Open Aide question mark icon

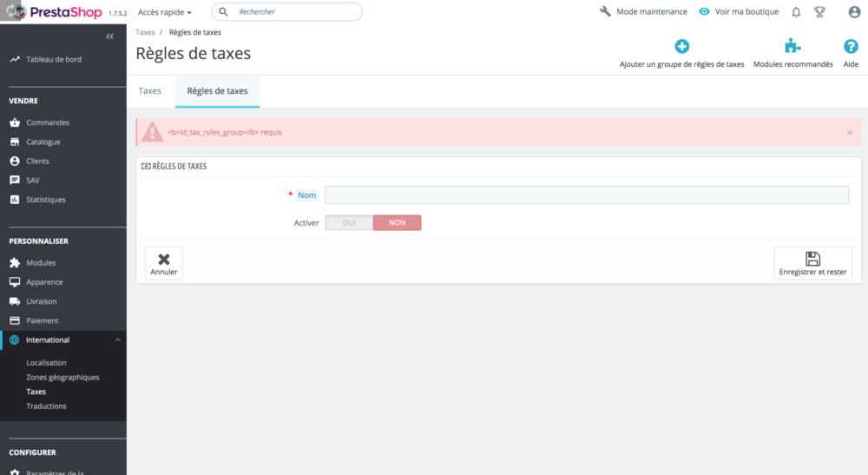click(x=851, y=47)
